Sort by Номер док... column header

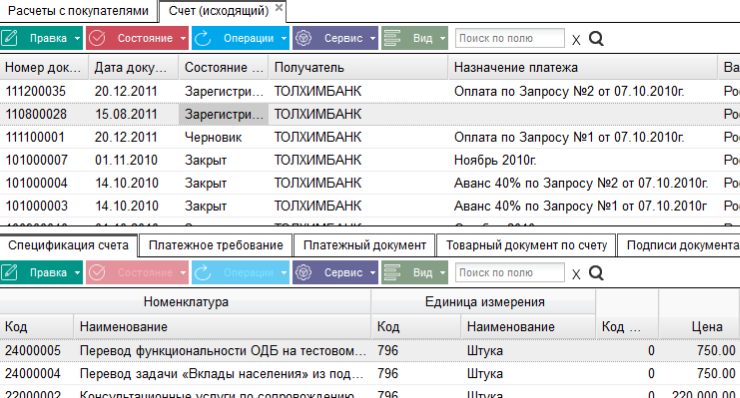(x=44, y=68)
